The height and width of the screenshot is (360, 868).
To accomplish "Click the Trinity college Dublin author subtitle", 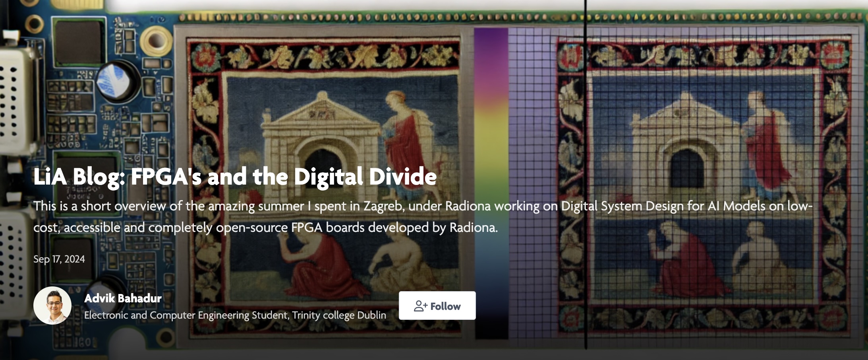I will pos(235,315).
